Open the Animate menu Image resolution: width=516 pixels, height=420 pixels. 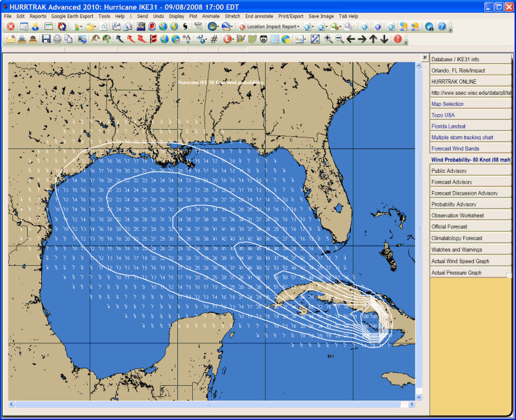[211, 15]
